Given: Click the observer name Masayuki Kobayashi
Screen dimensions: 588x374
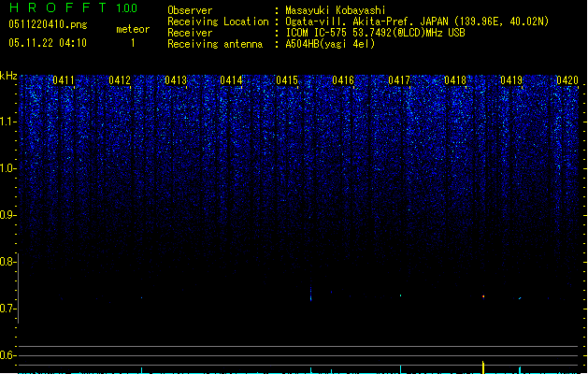Looking at the screenshot, I should click(x=336, y=10).
